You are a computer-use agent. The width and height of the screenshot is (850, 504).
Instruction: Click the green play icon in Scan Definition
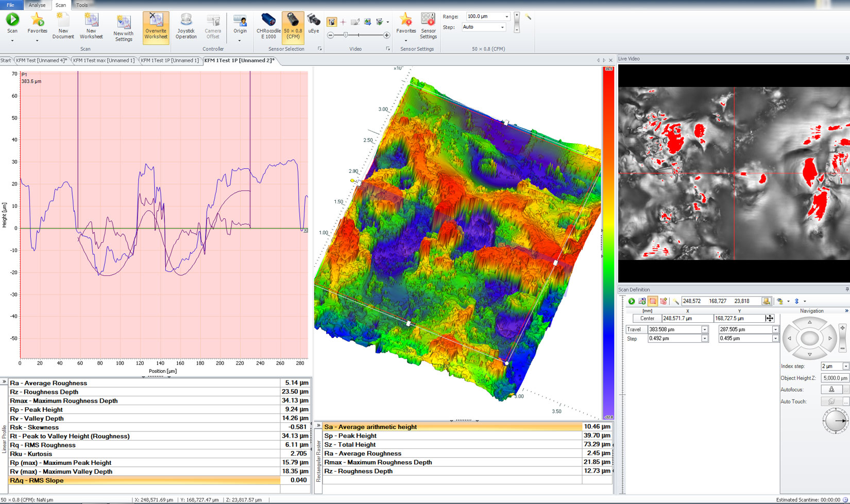(x=631, y=301)
